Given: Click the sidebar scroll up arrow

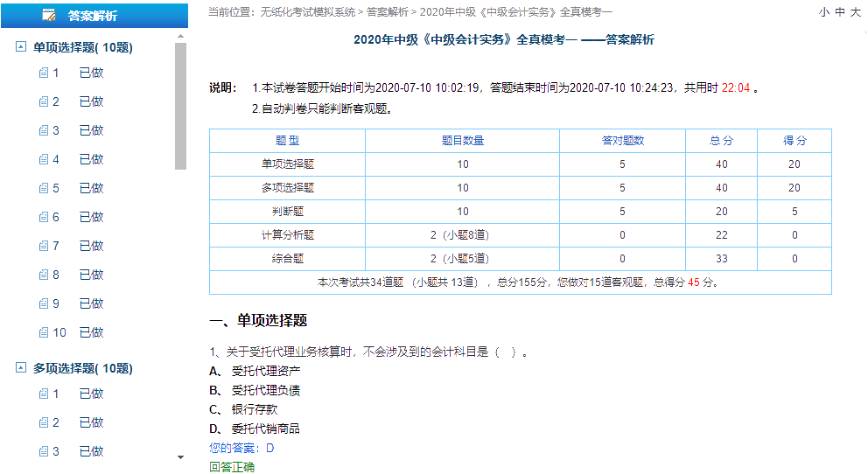Looking at the screenshot, I should [180, 36].
